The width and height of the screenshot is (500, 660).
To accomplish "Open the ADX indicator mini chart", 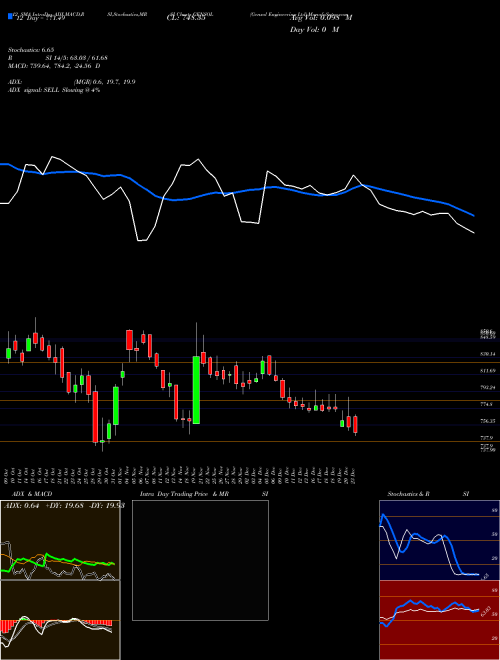I will (x=60, y=540).
